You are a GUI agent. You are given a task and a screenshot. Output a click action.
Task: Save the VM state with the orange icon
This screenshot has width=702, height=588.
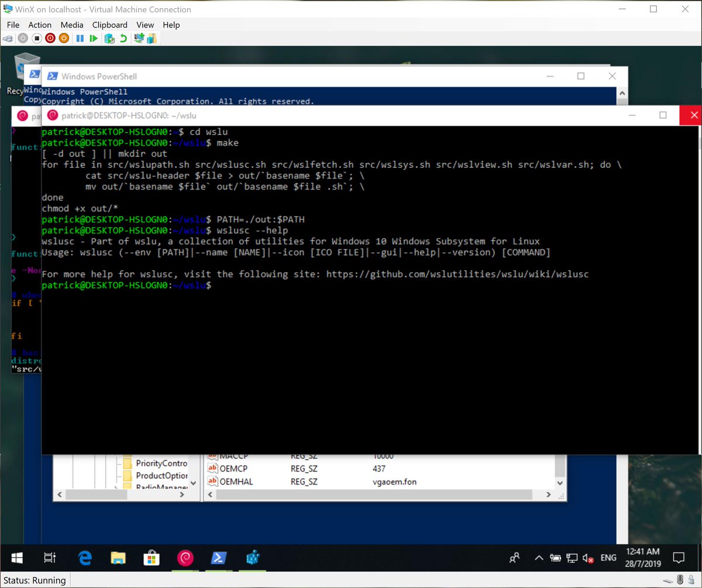(64, 39)
